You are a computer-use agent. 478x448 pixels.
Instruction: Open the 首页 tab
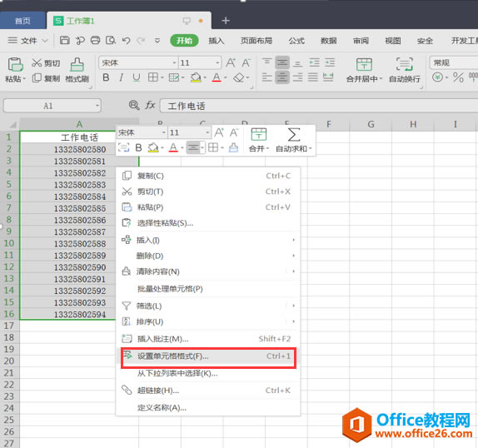coord(22,21)
